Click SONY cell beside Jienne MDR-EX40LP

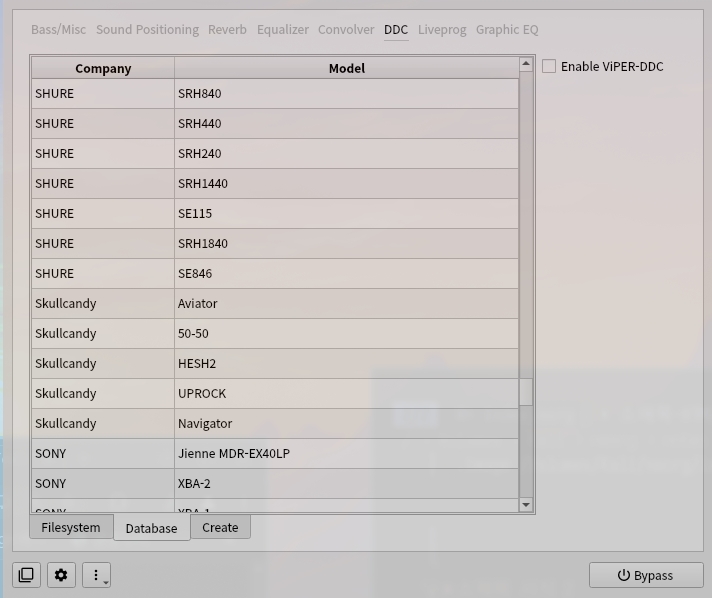(103, 453)
